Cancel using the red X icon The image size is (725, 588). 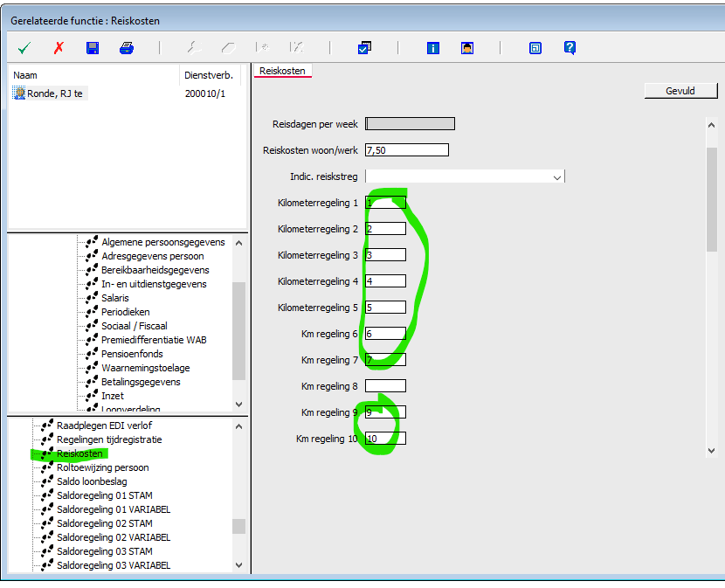point(59,48)
